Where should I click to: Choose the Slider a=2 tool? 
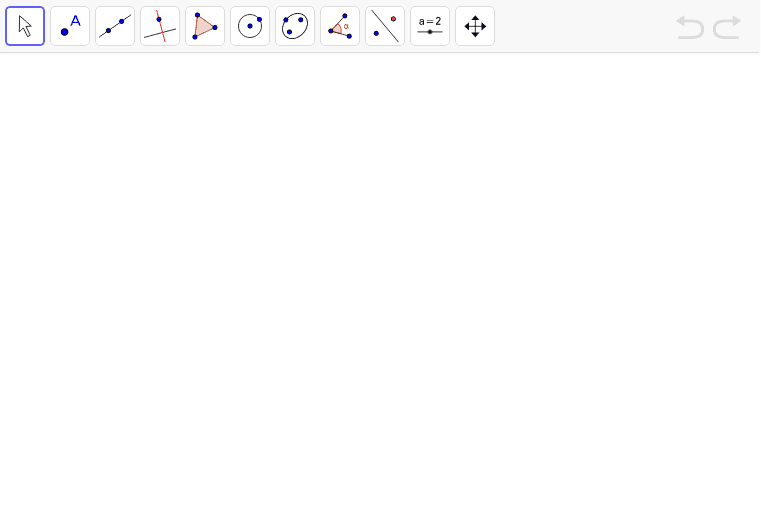430,26
